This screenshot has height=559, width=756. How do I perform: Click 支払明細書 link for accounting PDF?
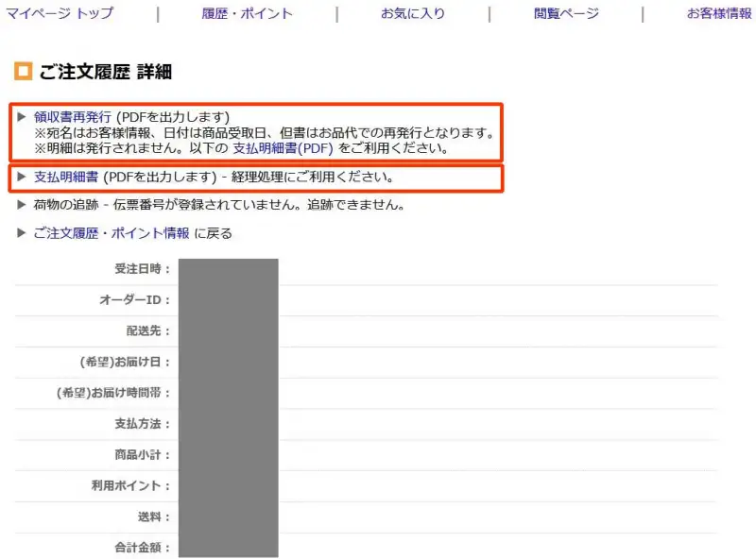pos(66,177)
